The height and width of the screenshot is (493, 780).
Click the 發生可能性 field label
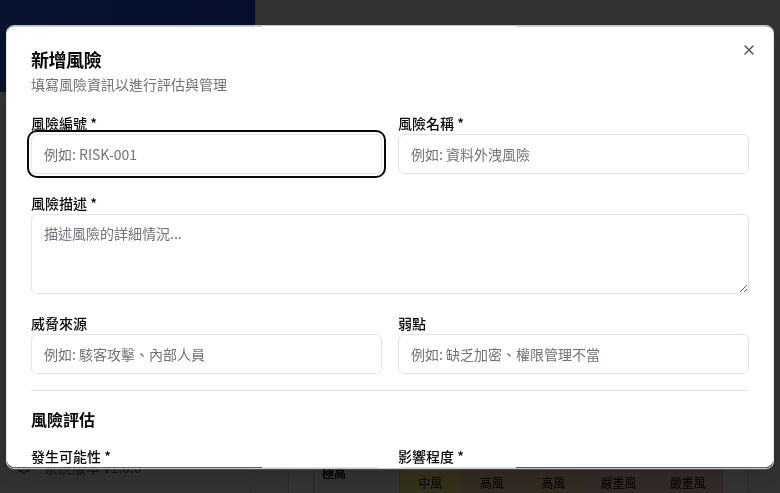point(70,457)
